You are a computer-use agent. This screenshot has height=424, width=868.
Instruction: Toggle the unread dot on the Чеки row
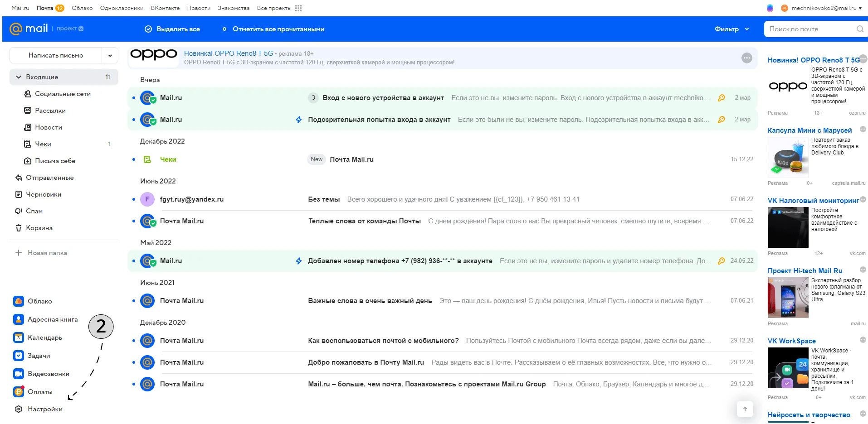(134, 159)
